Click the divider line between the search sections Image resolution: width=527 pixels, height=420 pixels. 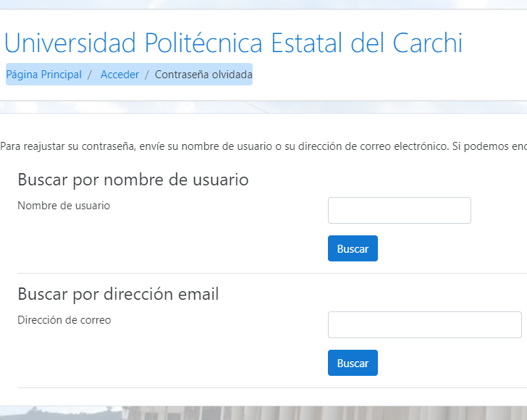coord(261,273)
